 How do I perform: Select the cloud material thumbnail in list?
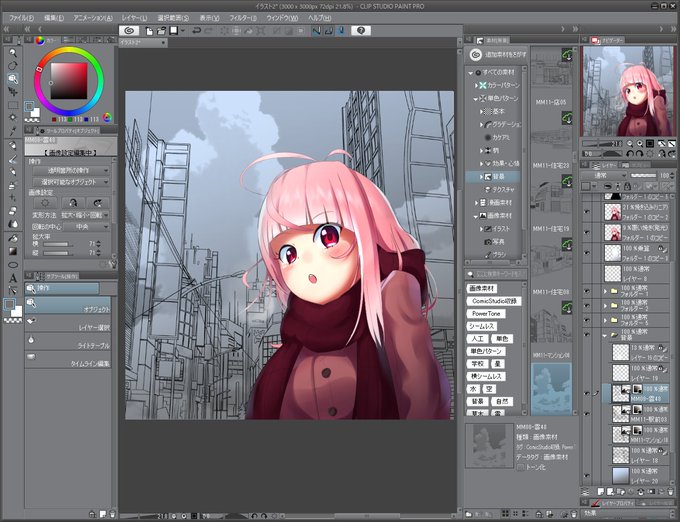[x=551, y=389]
